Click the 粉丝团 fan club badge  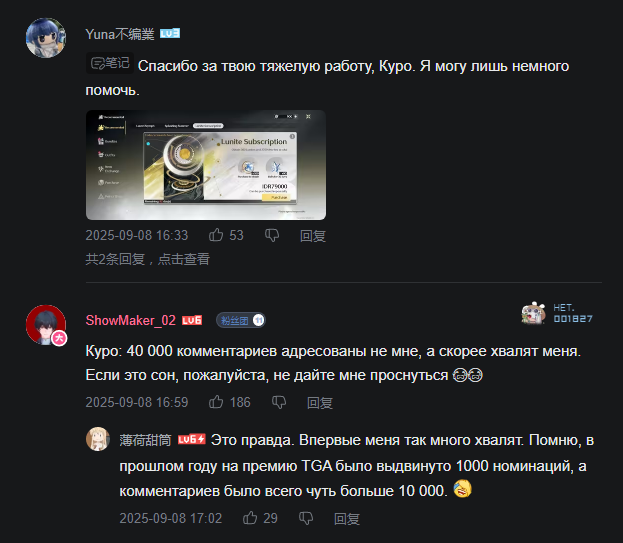point(241,320)
